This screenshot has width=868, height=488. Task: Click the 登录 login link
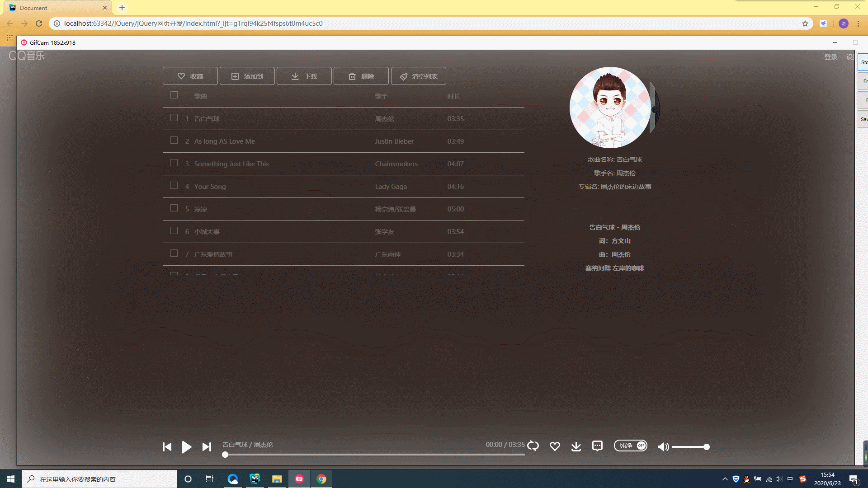pyautogui.click(x=830, y=57)
